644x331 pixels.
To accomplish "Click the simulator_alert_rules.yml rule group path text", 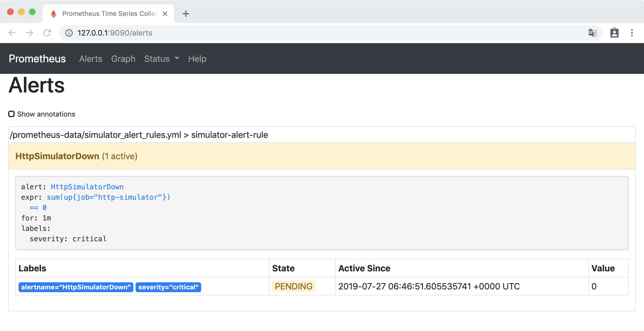I will point(139,135).
